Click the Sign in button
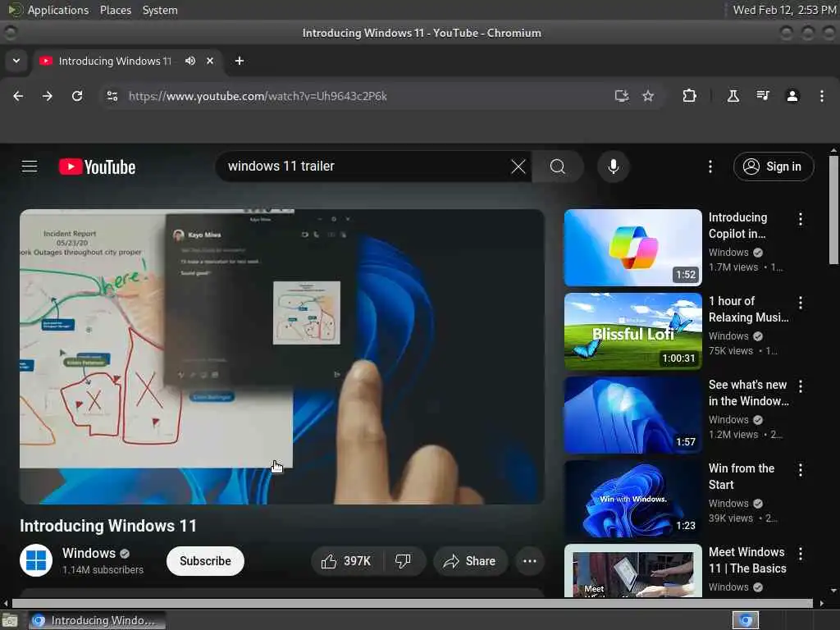Screen dimensions: 840x630 point(774,167)
